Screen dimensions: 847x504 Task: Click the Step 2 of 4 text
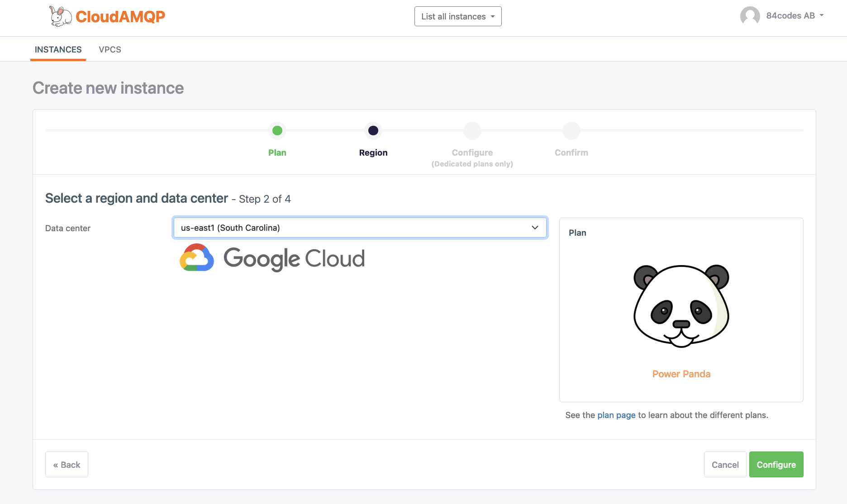pyautogui.click(x=265, y=199)
